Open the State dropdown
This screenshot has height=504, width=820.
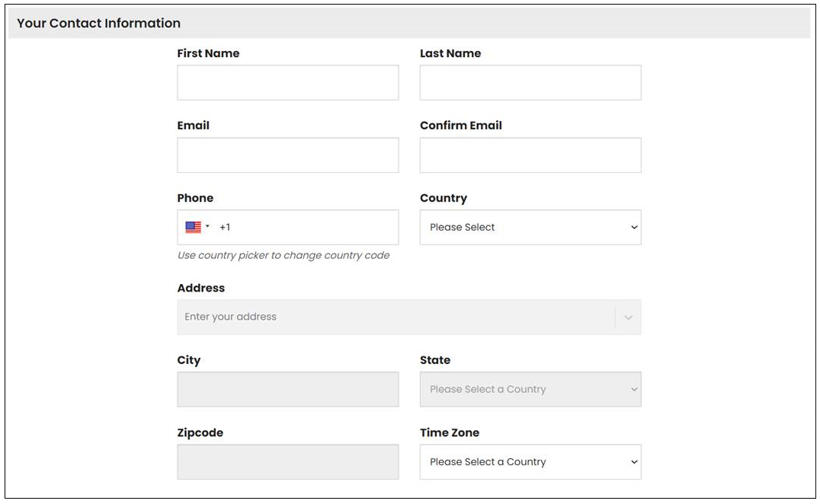[x=530, y=389]
